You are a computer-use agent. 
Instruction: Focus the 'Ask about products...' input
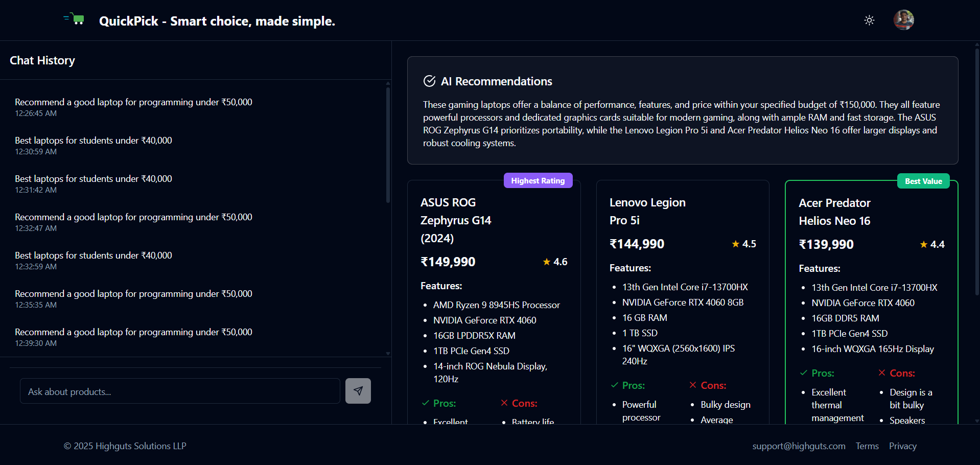point(180,391)
